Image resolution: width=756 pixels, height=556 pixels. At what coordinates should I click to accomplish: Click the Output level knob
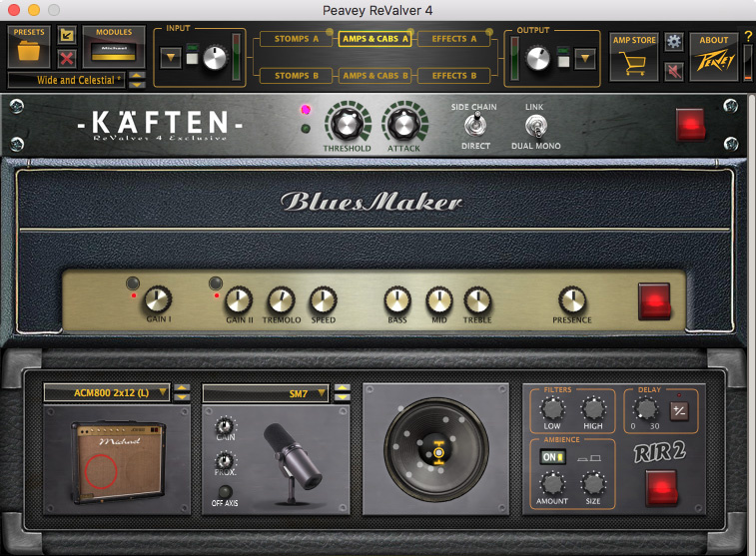(537, 59)
